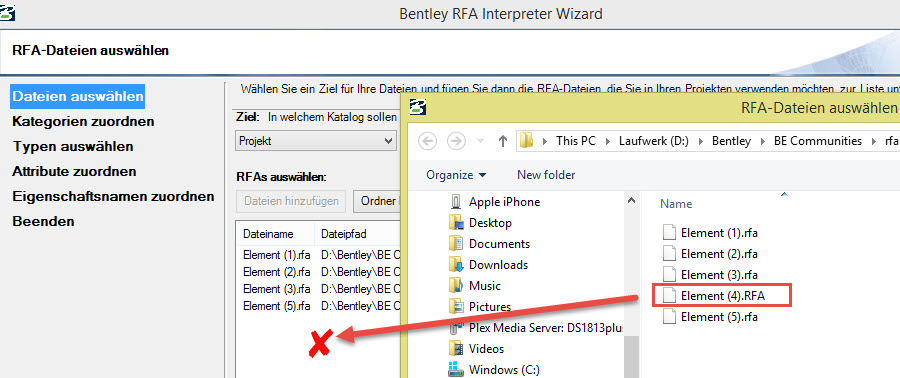Click the Dateien hinzufügen button
Viewport: 900px width, 378px height.
pos(291,201)
